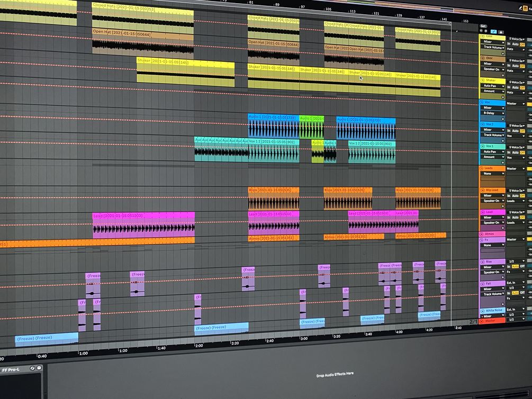Collapse the Leads group track
Screen dimensions: 532x399
[481, 168]
